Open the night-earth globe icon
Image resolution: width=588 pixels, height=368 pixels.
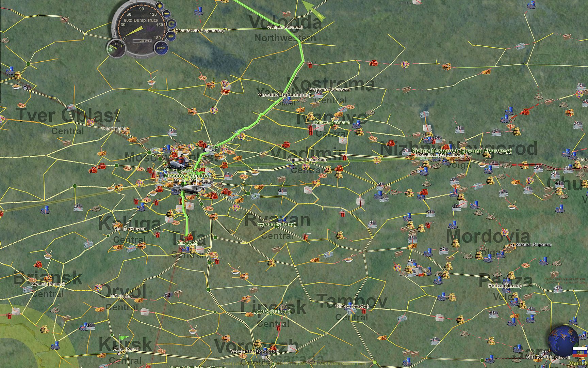pyautogui.click(x=563, y=340)
